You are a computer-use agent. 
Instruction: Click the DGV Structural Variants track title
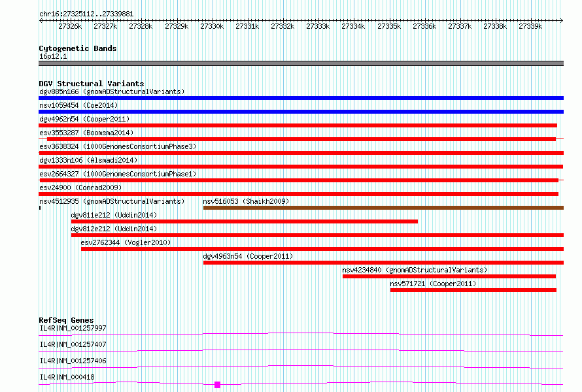coord(92,84)
